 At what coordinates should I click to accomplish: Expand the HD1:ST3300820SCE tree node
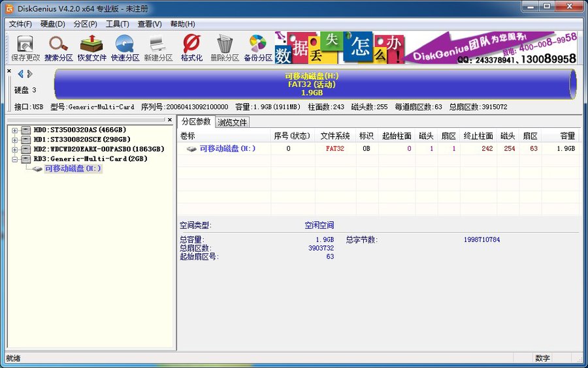(15, 140)
